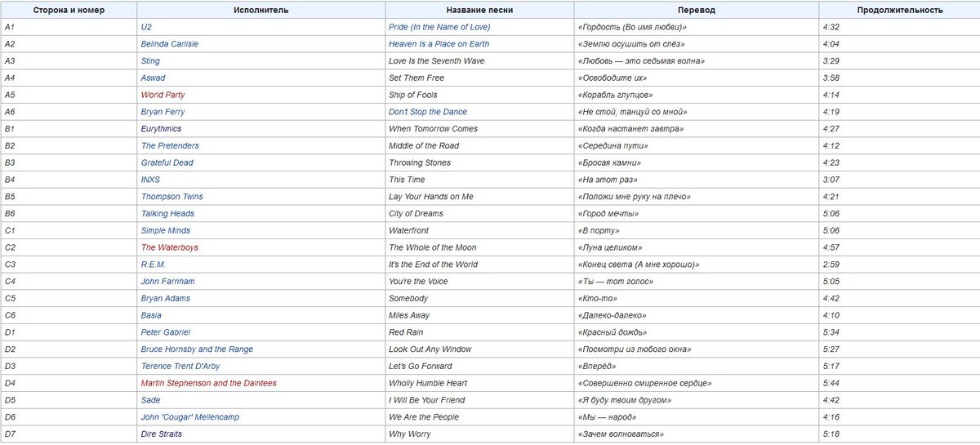980x445 pixels.
Task: Select the duration 5:44 cell
Action: pyautogui.click(x=900, y=383)
